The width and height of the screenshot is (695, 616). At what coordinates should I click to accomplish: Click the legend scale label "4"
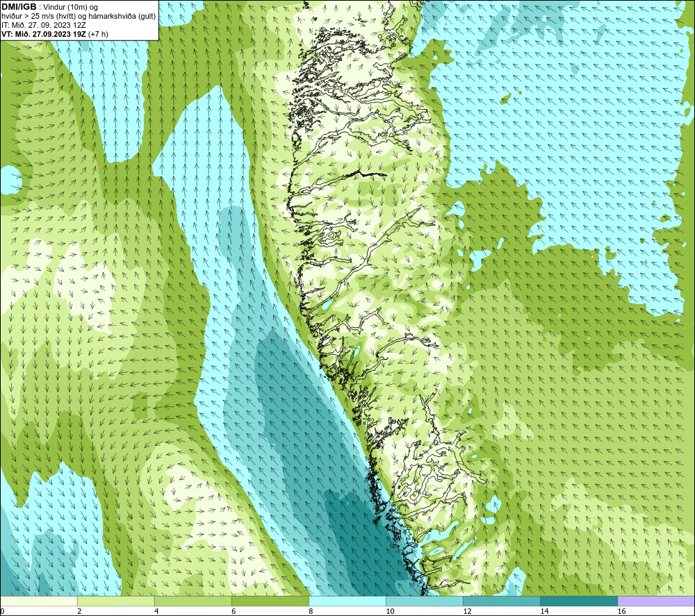[156, 611]
